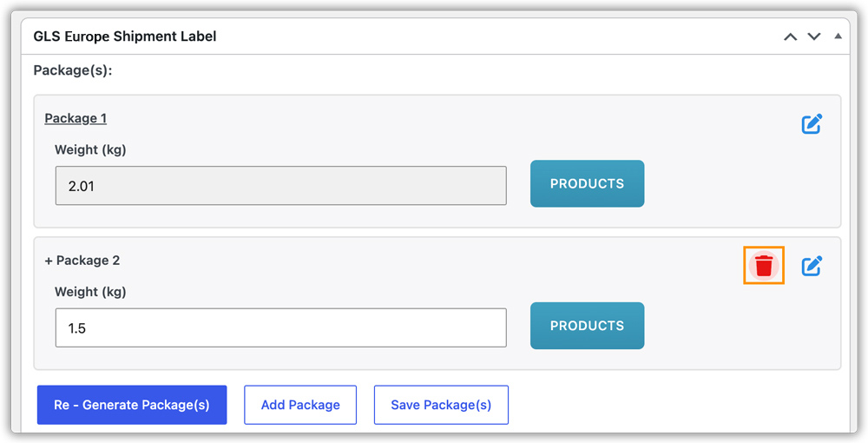This screenshot has height=443, width=868.
Task: Click the Package(s): label
Action: pos(73,71)
